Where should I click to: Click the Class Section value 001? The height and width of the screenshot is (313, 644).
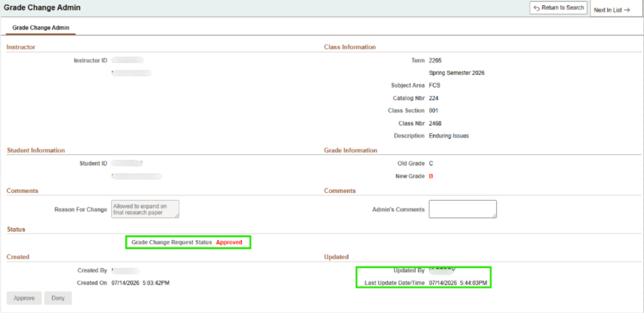point(433,111)
